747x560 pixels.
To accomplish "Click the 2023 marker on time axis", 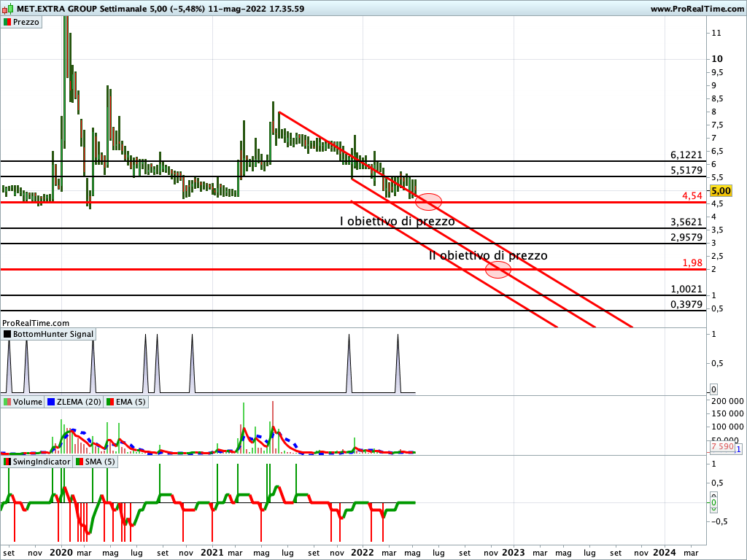I will [513, 552].
